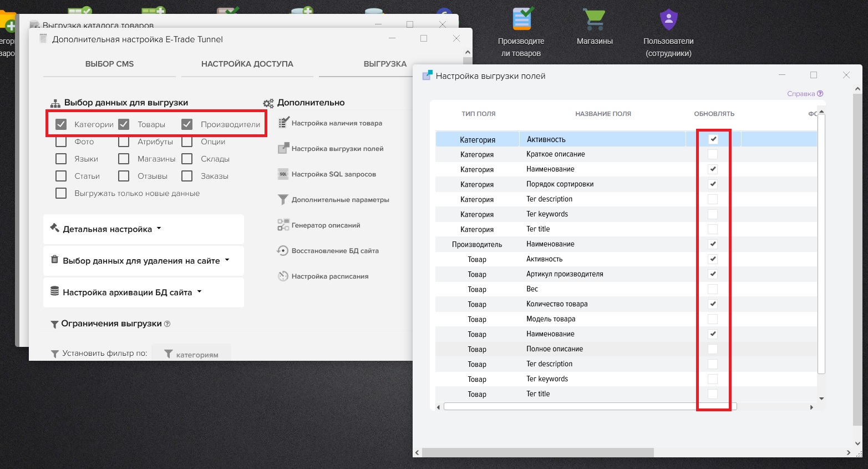Image resolution: width=868 pixels, height=469 pixels.
Task: Toggle update checkbox for Категория Краткое описание
Action: (713, 154)
